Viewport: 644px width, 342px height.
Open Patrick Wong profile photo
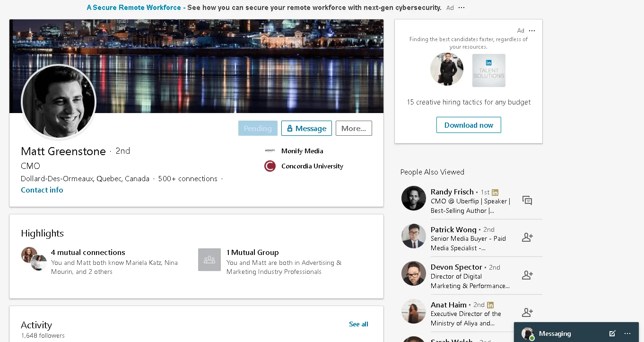pos(414,236)
